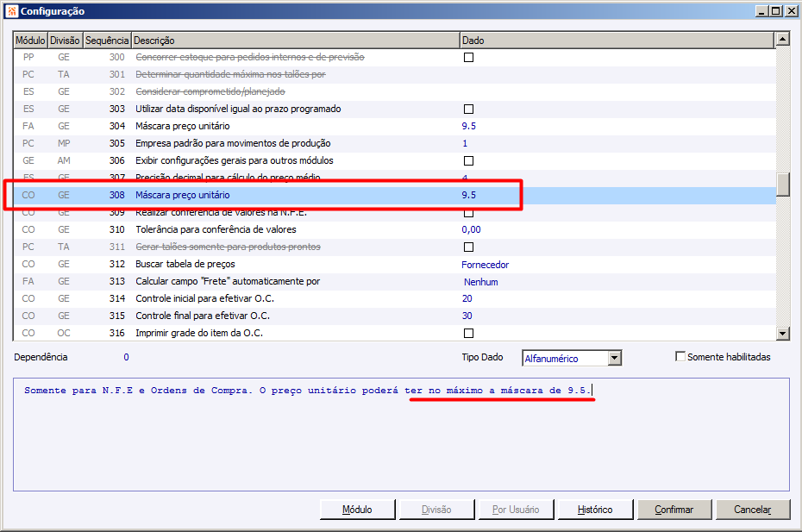
Task: Click into the description text area
Action: (x=402, y=435)
